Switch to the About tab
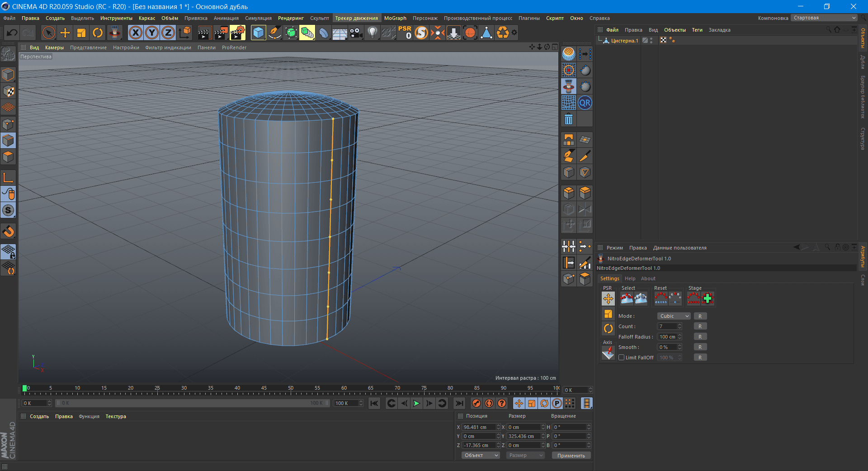 pyautogui.click(x=648, y=278)
